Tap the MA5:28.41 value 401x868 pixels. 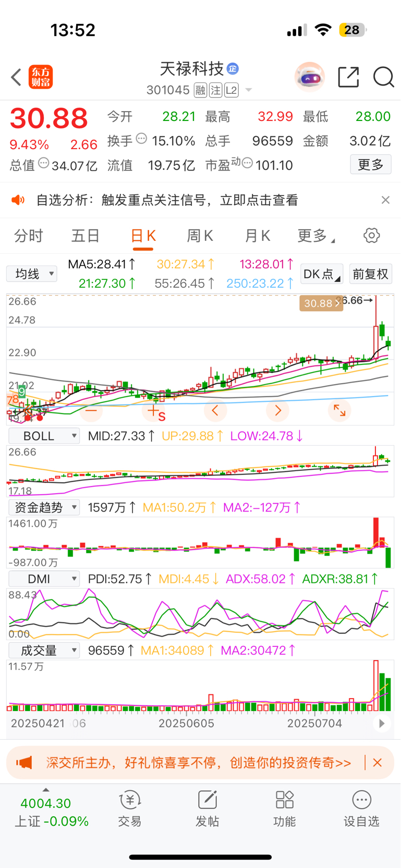[102, 264]
